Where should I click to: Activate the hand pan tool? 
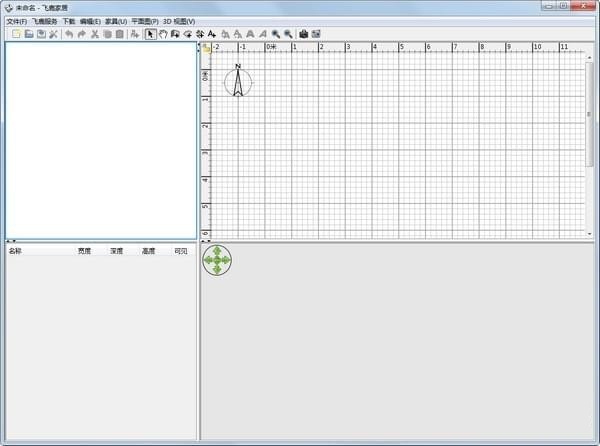click(x=163, y=34)
